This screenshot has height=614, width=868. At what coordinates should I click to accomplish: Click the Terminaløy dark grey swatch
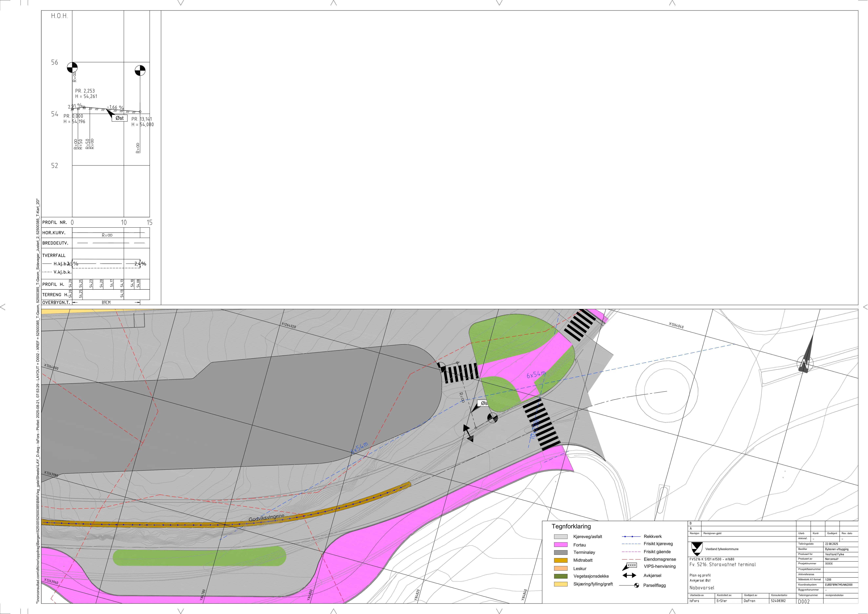[x=561, y=552]
